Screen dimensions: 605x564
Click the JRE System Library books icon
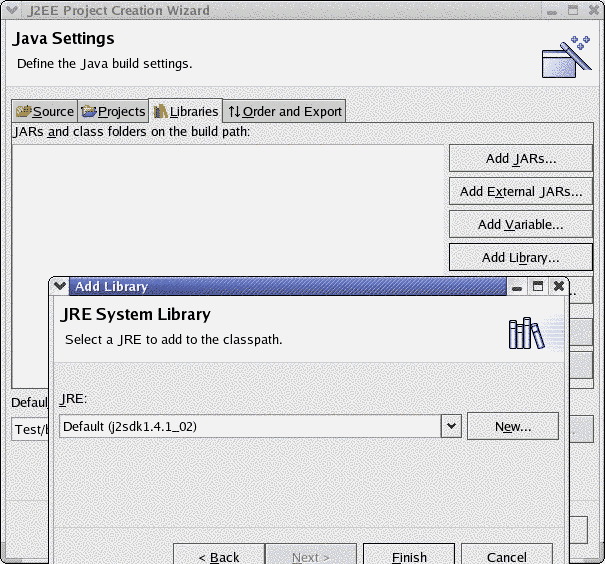(525, 334)
